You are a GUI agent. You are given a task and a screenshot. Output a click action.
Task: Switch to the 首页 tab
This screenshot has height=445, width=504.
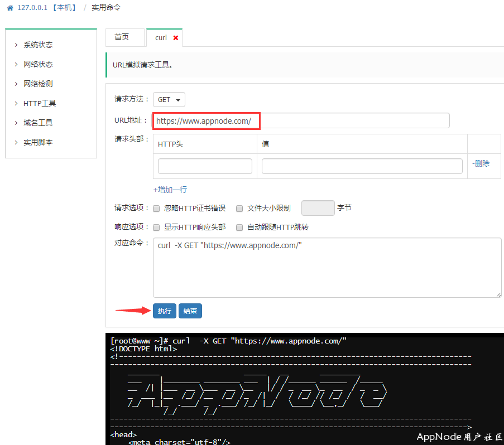click(124, 37)
